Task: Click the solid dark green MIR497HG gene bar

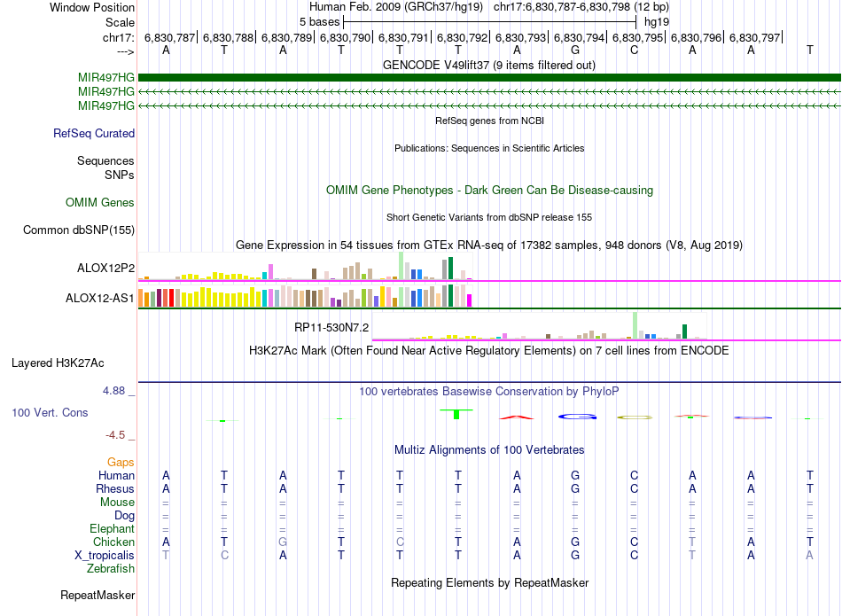Action: click(489, 77)
